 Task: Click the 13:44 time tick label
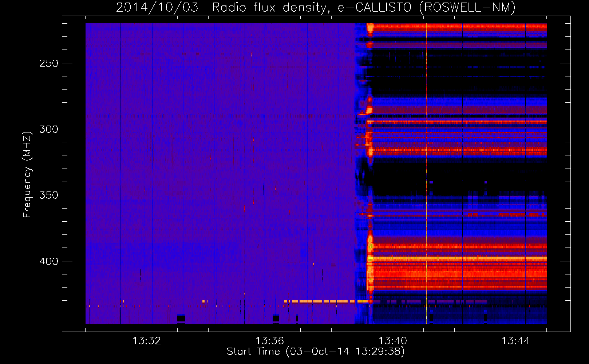click(516, 341)
